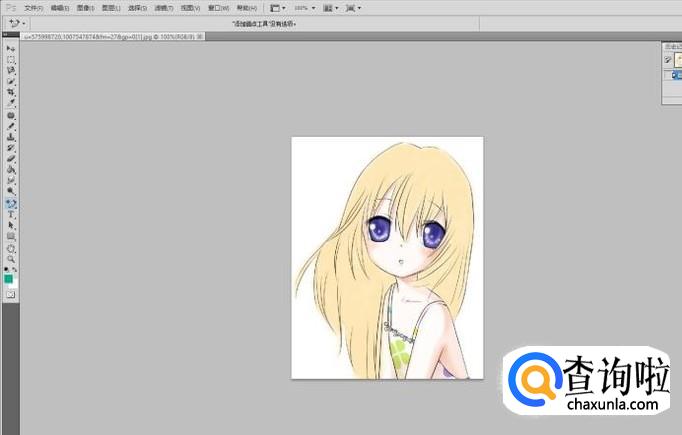Open the 100% zoom level dropdown

coord(313,7)
